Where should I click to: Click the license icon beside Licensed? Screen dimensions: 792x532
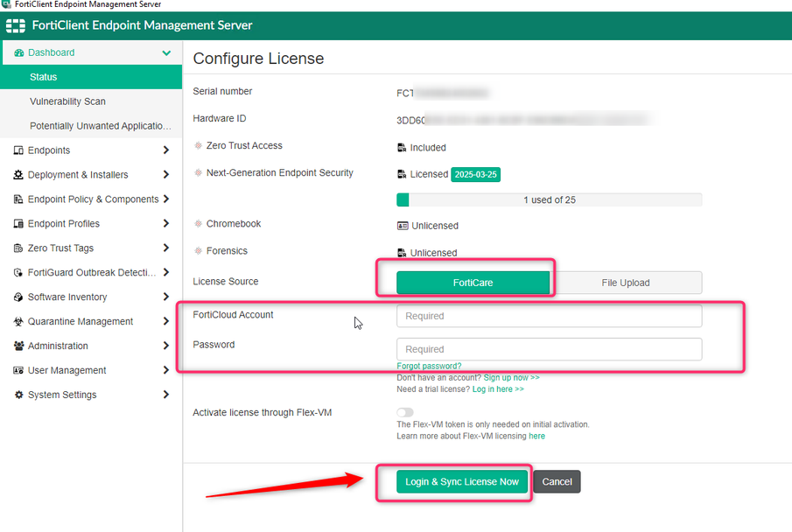(402, 174)
